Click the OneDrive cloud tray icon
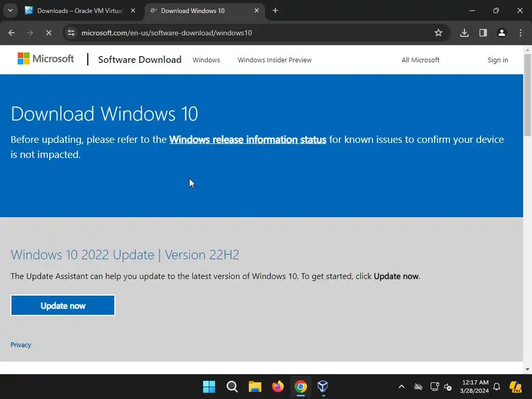 418,387
